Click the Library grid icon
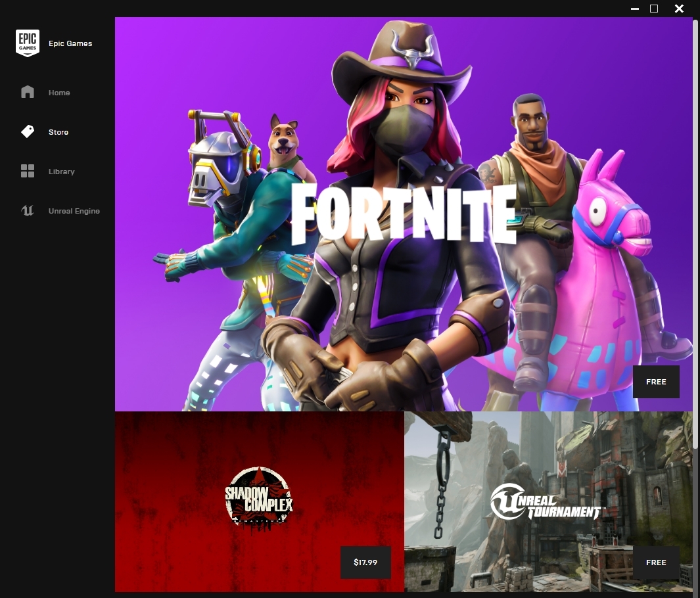 (27, 170)
